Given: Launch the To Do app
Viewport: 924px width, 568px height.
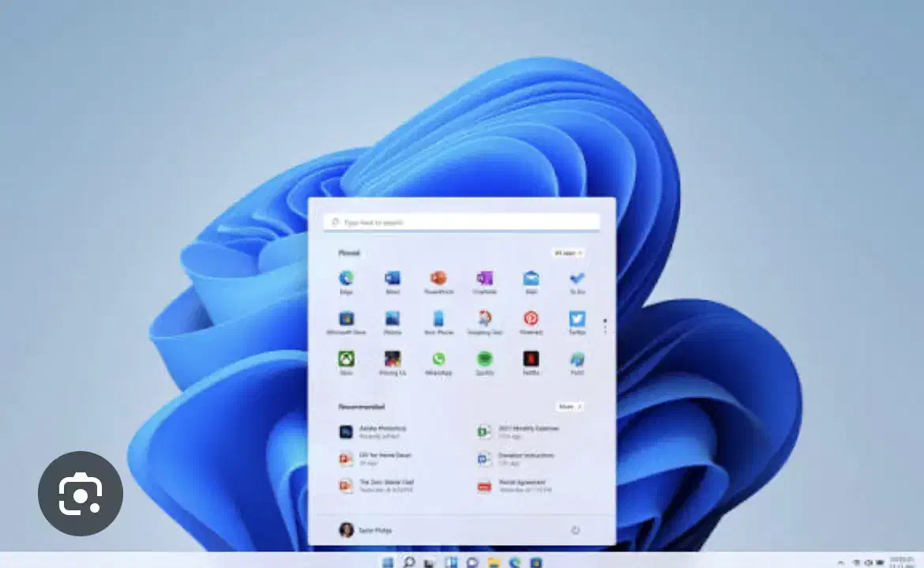Looking at the screenshot, I should [x=577, y=282].
